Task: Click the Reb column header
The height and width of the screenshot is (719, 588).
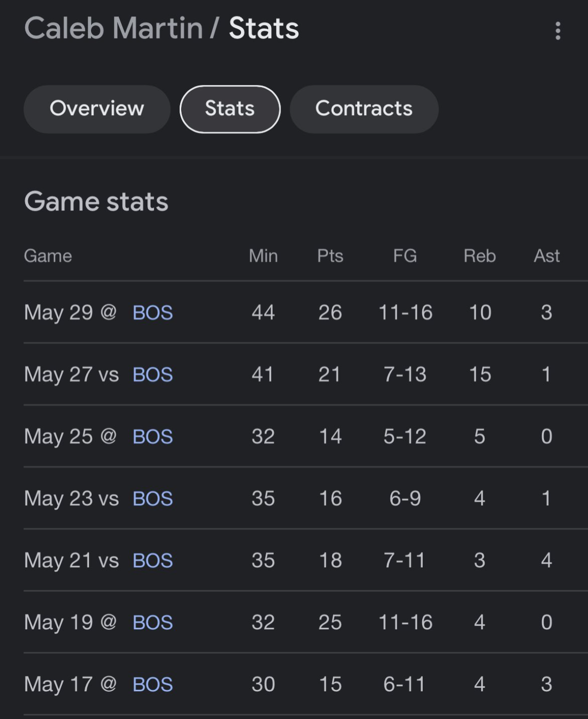Action: [x=480, y=256]
